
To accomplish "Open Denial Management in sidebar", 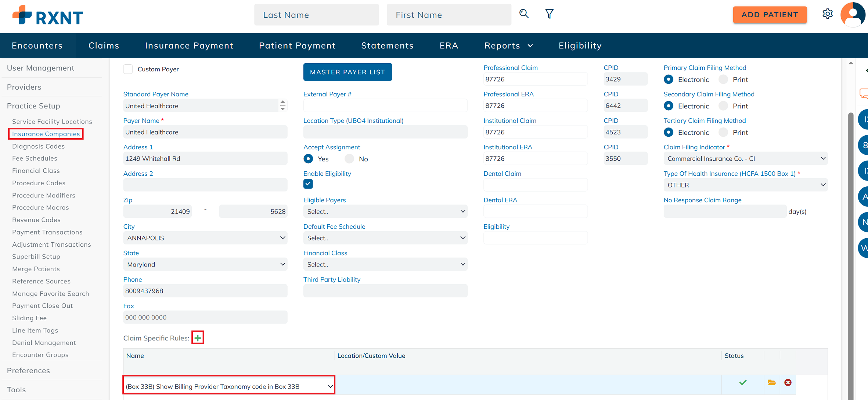I will click(44, 343).
